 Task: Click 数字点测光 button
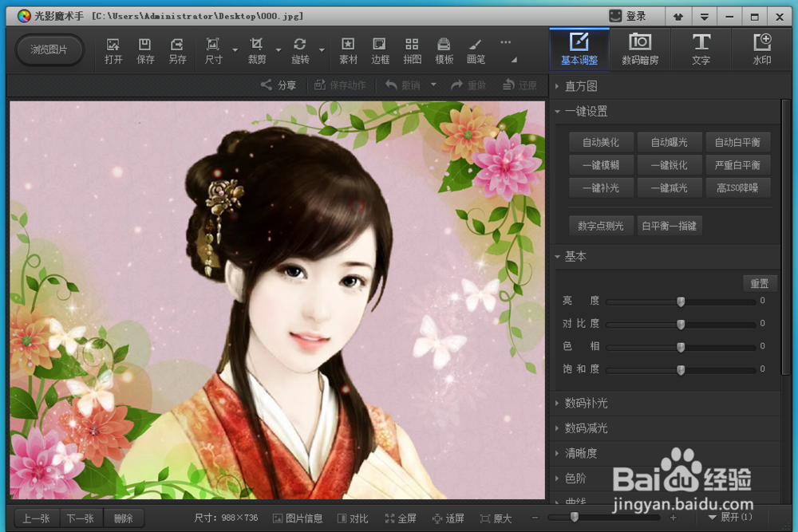(x=601, y=226)
